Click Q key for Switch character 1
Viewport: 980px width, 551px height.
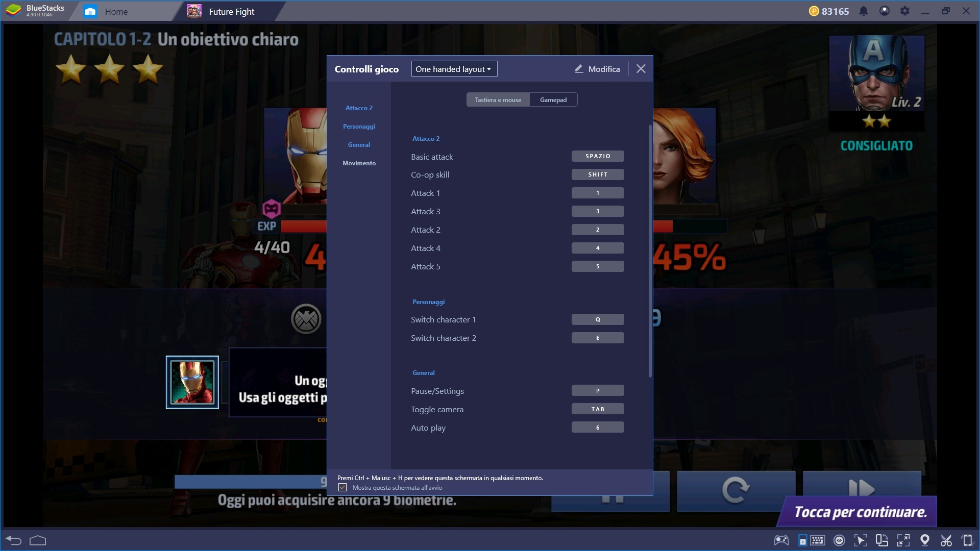(598, 319)
